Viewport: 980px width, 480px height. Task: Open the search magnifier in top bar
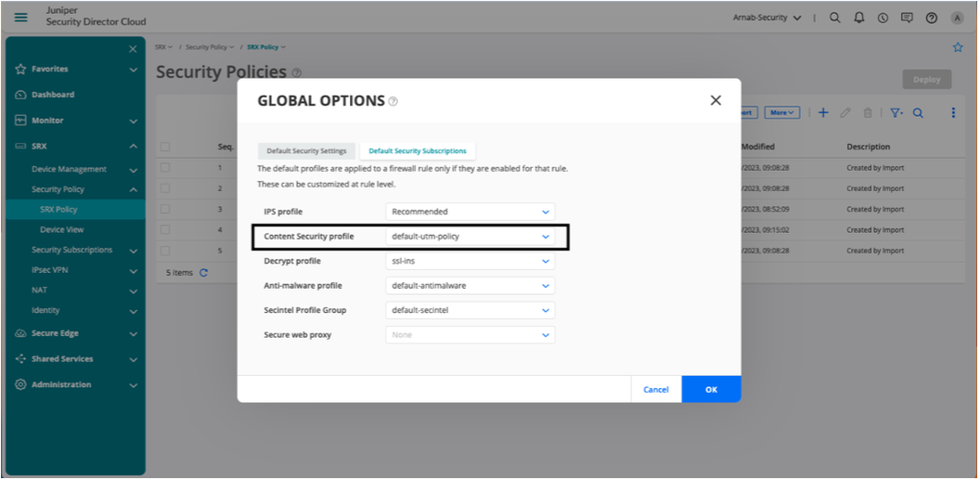(x=834, y=18)
